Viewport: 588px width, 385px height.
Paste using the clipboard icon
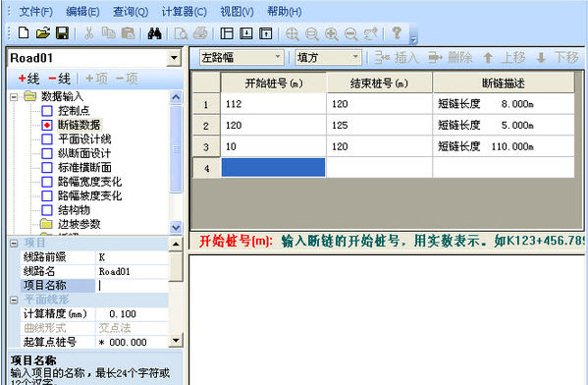pyautogui.click(x=128, y=33)
